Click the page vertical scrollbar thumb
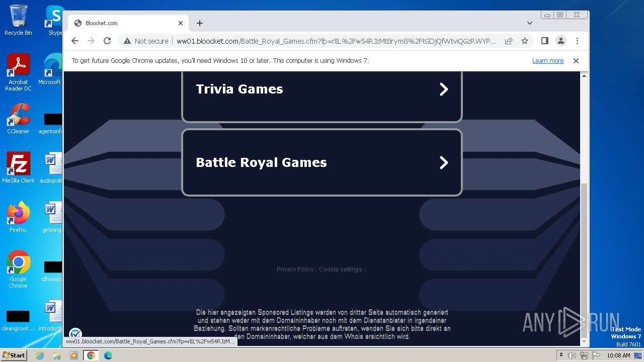Image resolution: width=644 pixels, height=362 pixels. pyautogui.click(x=584, y=260)
